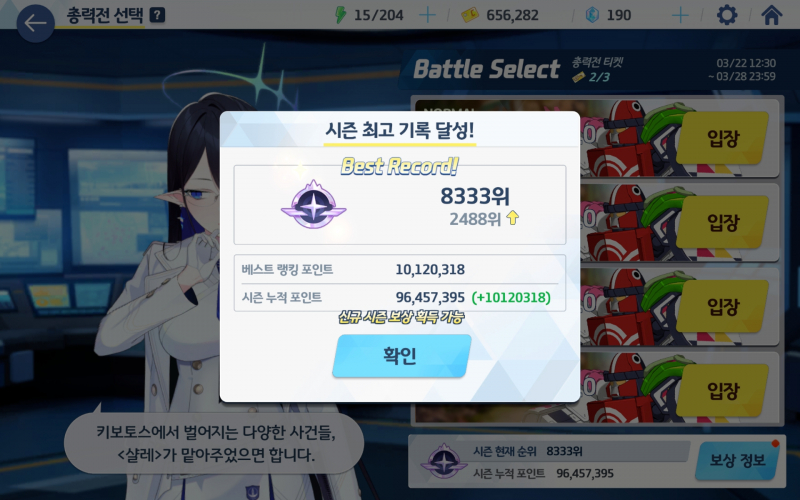Add gems with plus next to 190
Screen dimensions: 800x500
pyautogui.click(x=680, y=15)
